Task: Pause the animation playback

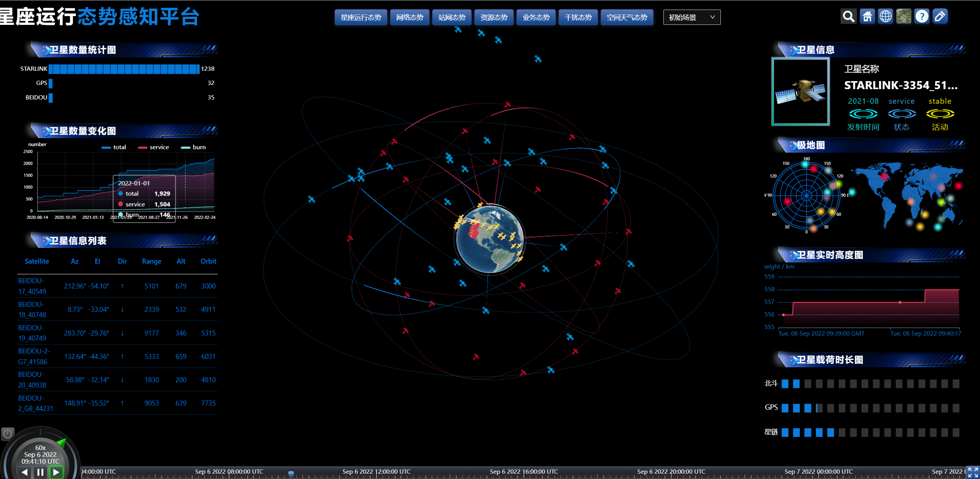Action: [40, 472]
